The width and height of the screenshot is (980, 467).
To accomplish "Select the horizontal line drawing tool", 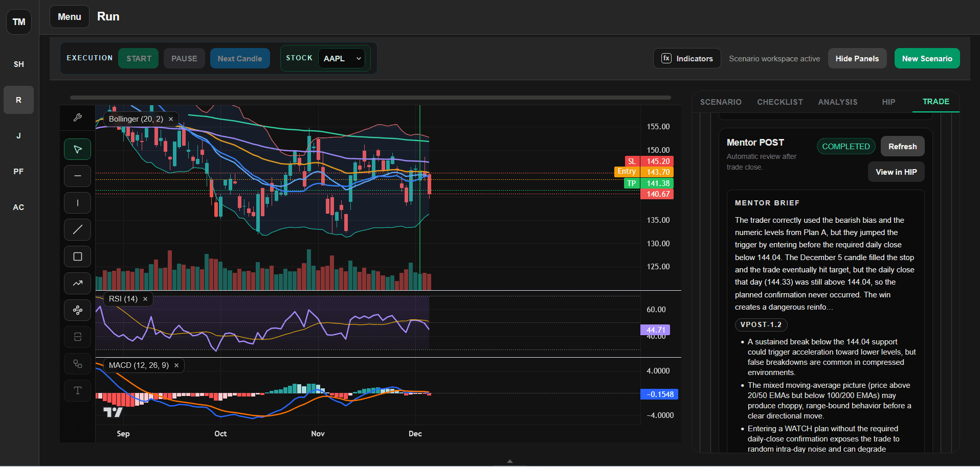I will tap(78, 176).
